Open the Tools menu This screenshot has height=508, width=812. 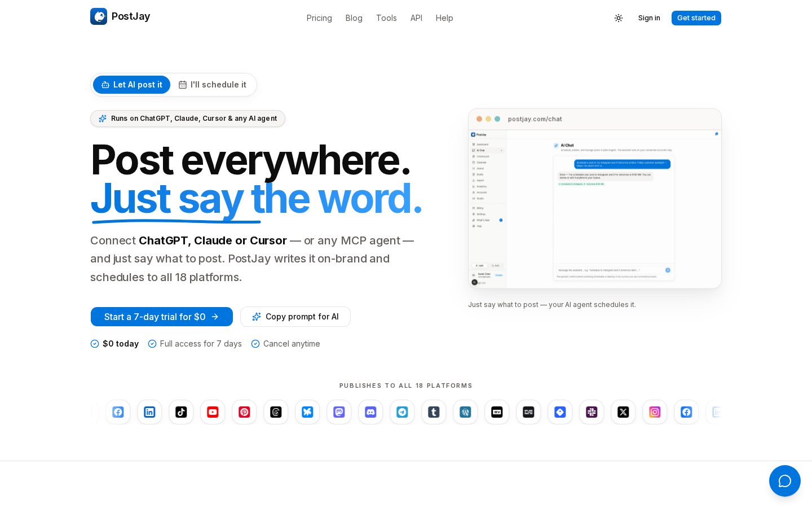point(386,18)
